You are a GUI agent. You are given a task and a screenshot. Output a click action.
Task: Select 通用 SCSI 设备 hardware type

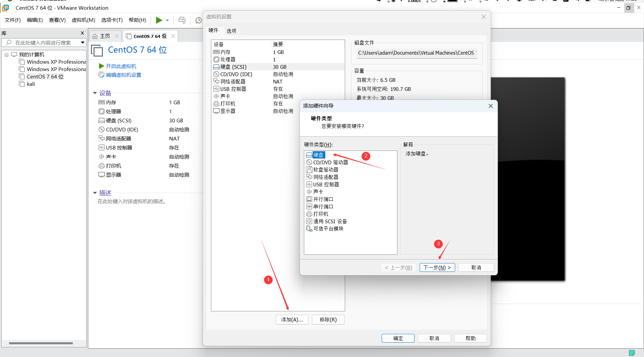pos(327,221)
